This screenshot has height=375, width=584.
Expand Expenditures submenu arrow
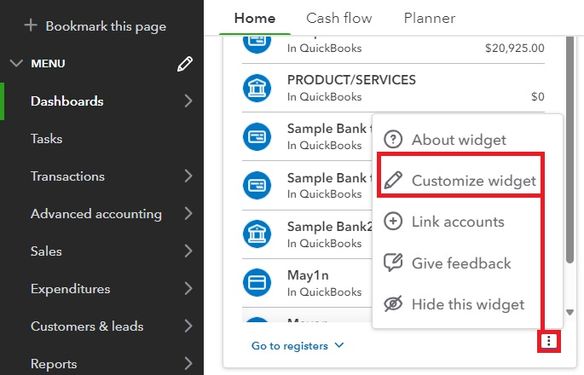pos(188,289)
